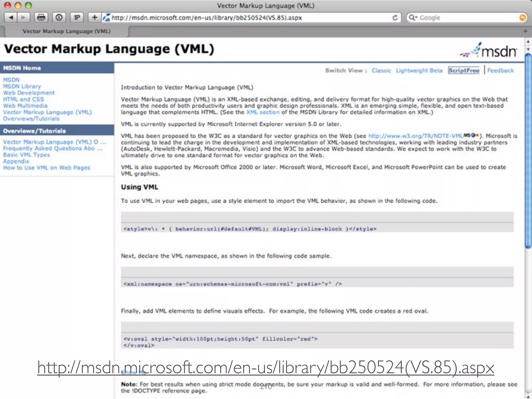Click the reload page icon
The width and height of the screenshot is (532, 399).
coord(395,18)
